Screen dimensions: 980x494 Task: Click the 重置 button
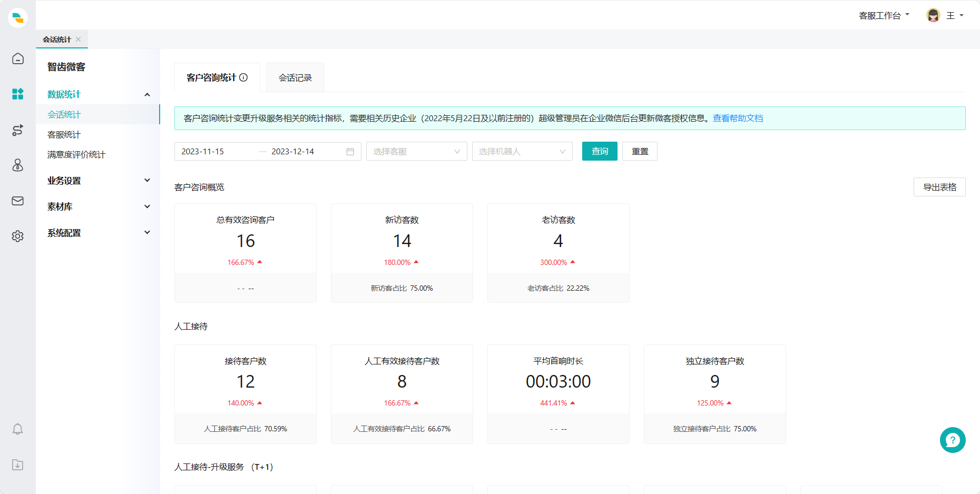click(640, 151)
